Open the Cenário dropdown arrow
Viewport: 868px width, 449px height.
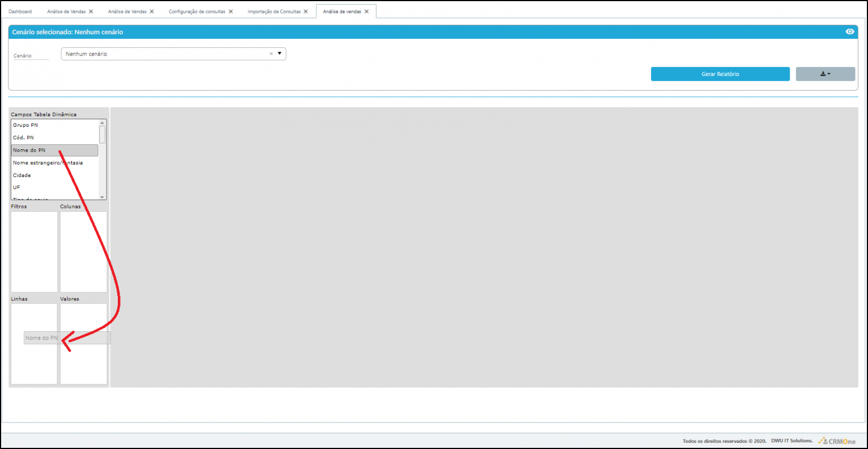pos(280,54)
